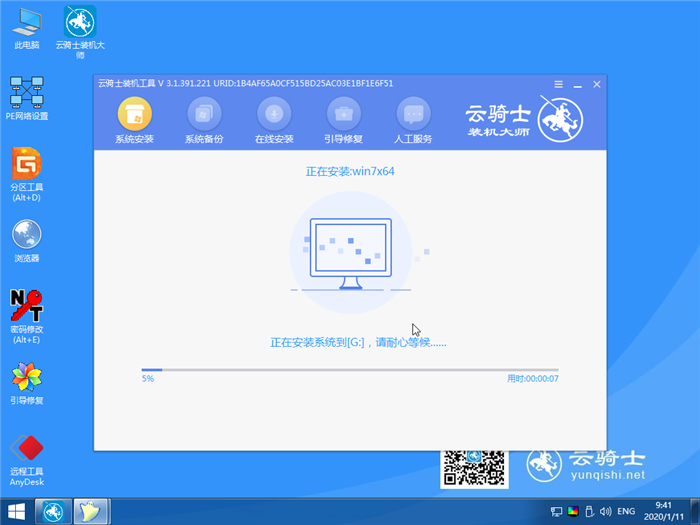700x525 pixels.
Task: Open 引导修复 desktop icon
Action: pos(27,384)
